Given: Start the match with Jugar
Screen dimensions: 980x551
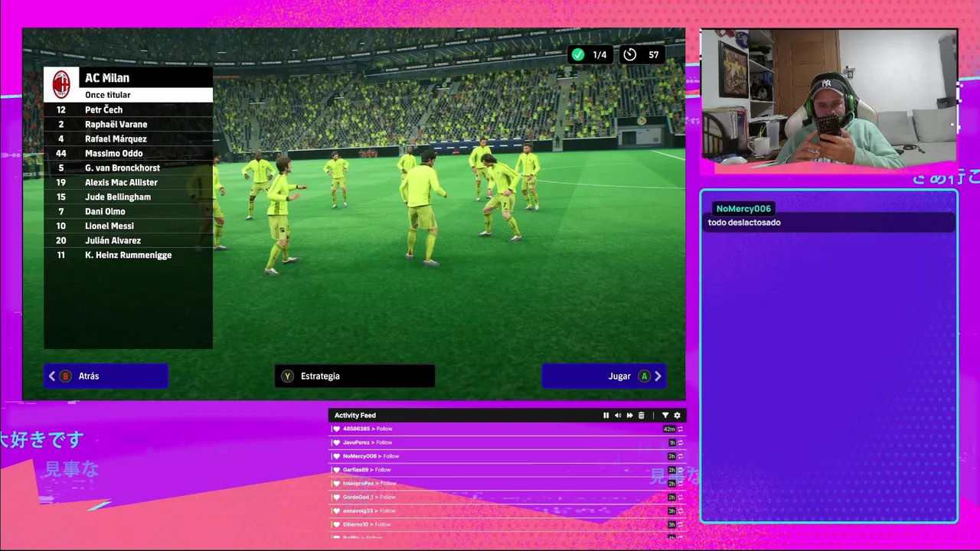Looking at the screenshot, I should pyautogui.click(x=603, y=376).
